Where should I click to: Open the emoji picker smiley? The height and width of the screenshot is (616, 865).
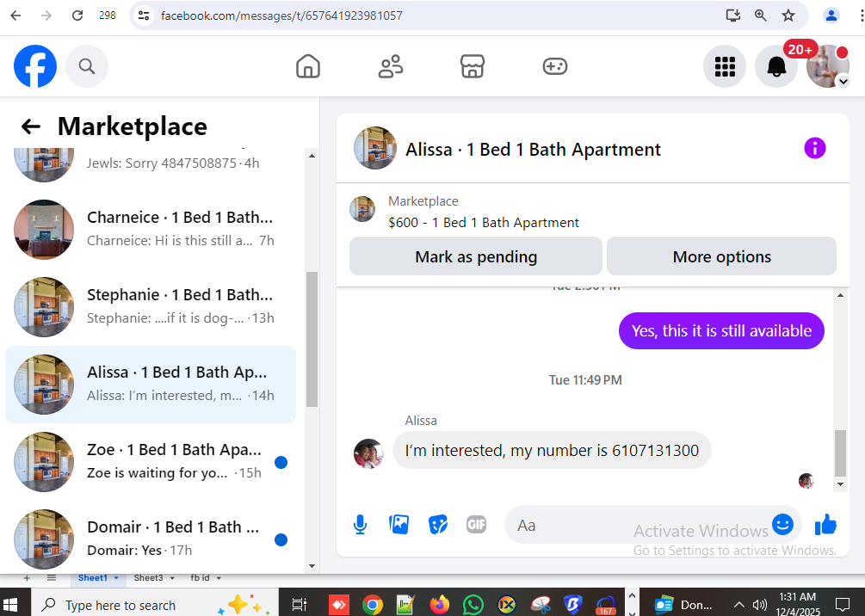pos(782,524)
